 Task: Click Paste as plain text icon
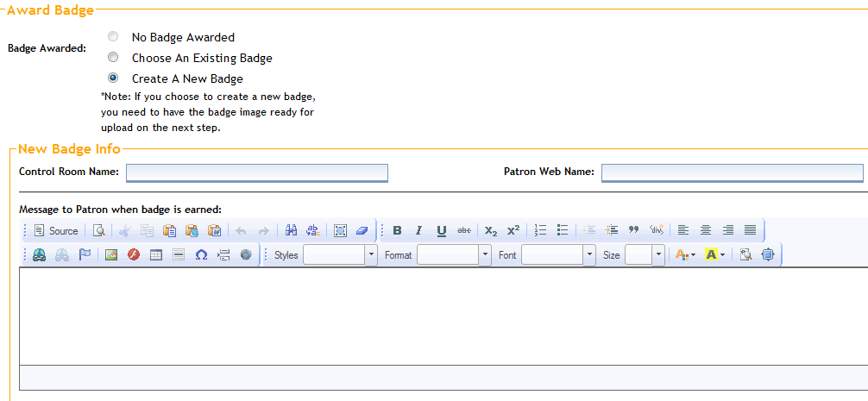pyautogui.click(x=192, y=230)
